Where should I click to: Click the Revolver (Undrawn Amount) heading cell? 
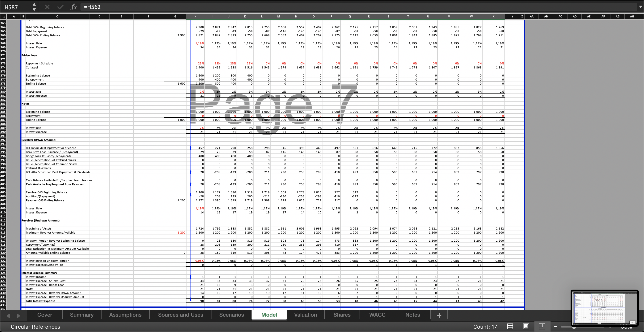pyautogui.click(x=40, y=221)
